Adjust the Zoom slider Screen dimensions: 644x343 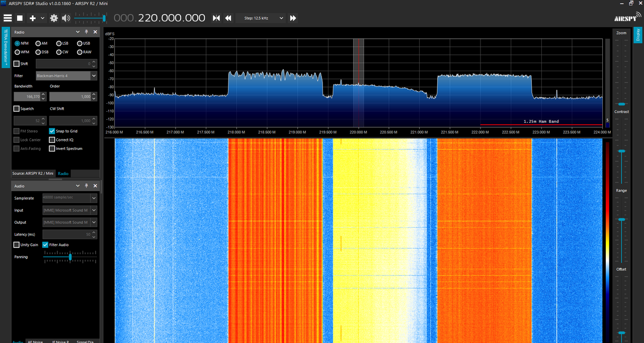(x=622, y=104)
